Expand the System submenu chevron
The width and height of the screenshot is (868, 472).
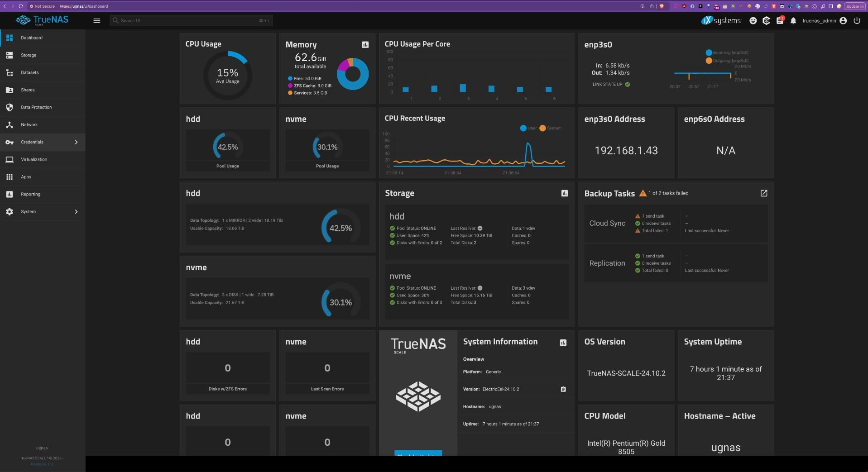76,212
